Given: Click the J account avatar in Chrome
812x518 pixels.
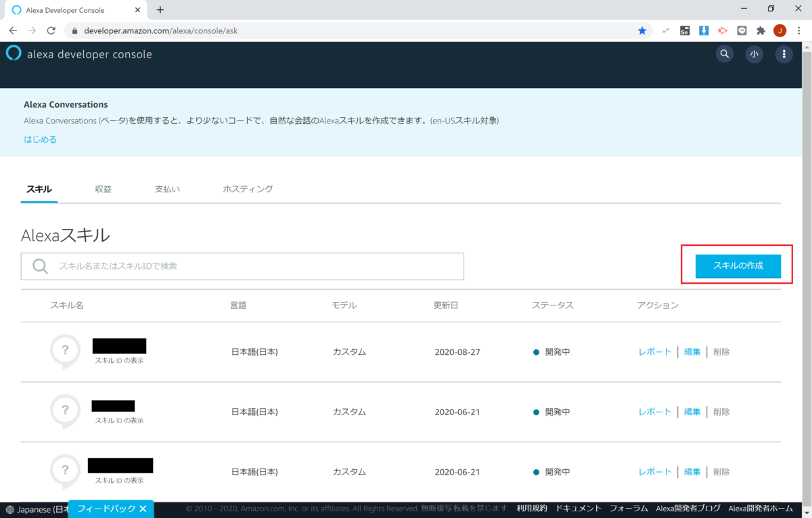Looking at the screenshot, I should pyautogui.click(x=780, y=30).
